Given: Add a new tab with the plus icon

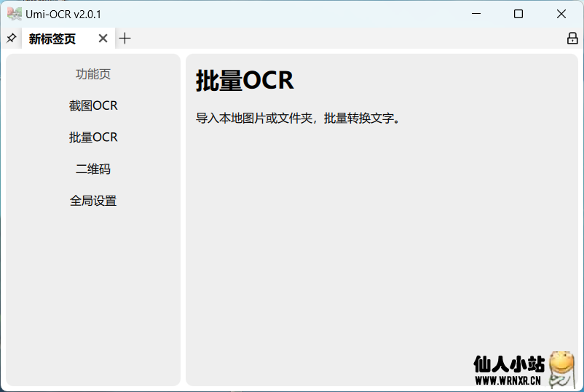Looking at the screenshot, I should click(x=125, y=39).
